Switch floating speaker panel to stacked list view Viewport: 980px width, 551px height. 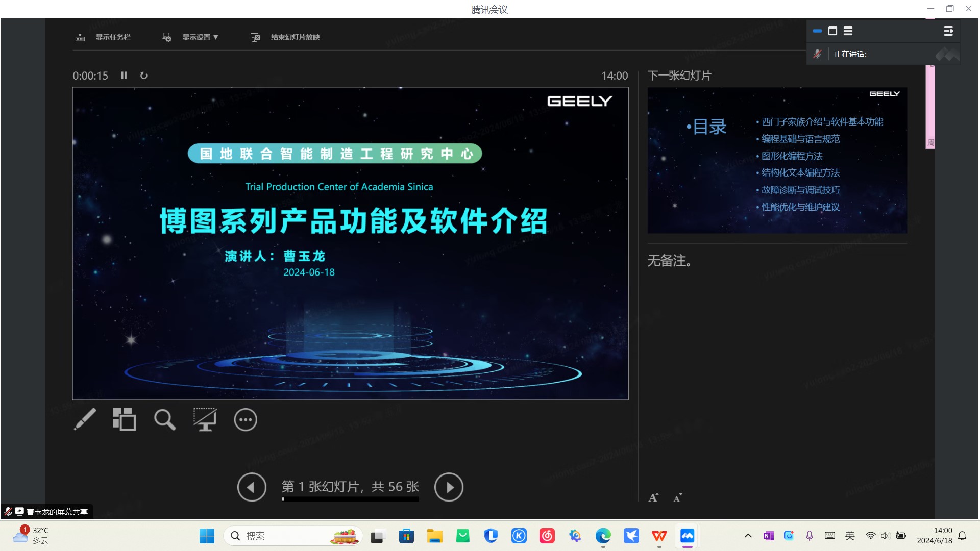848,31
